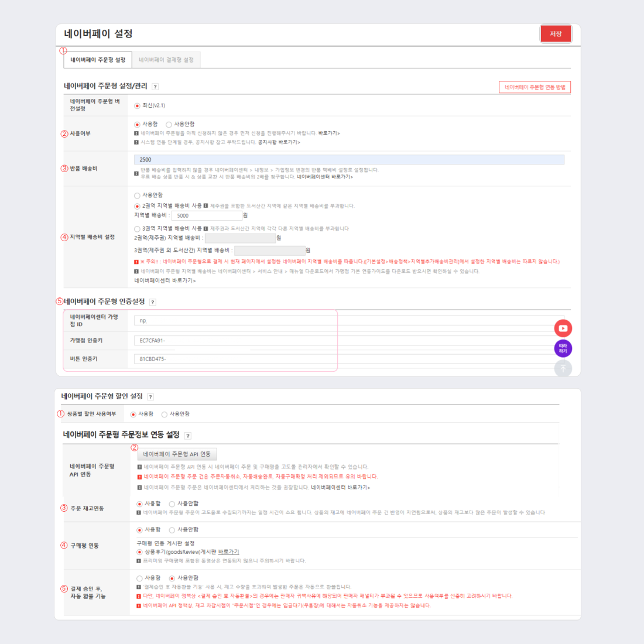Image resolution: width=644 pixels, height=644 pixels.
Task: Select 사용안함 for 지역별 배송비 설정
Action: (137, 196)
